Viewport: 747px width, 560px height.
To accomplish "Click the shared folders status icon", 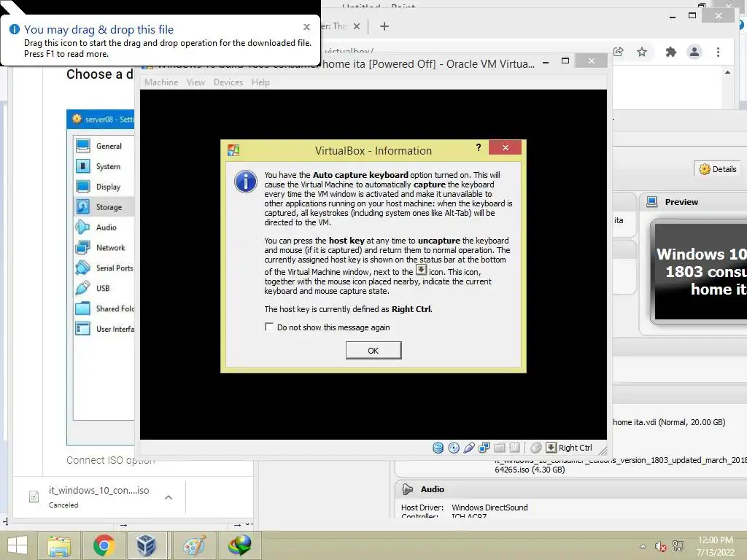I will [499, 448].
